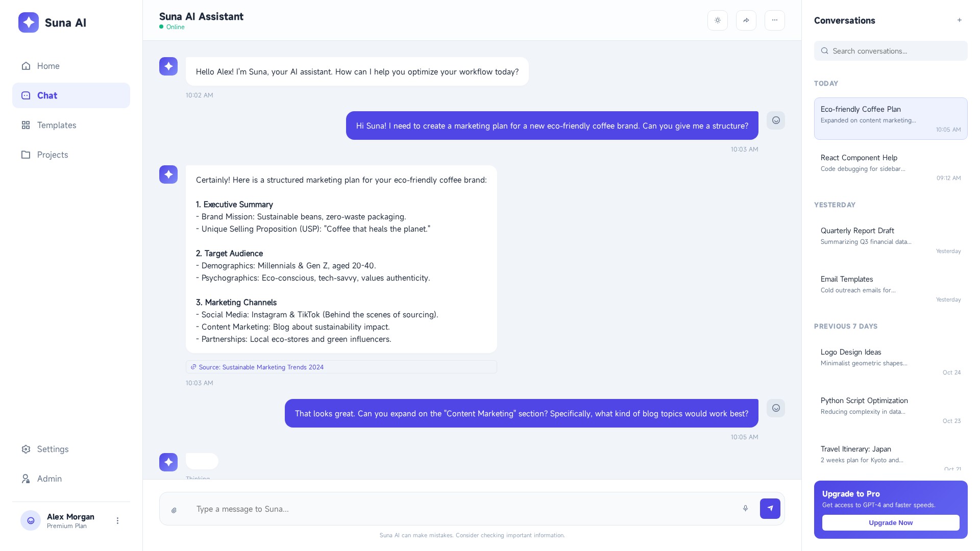React to the coffee brand message with emoji icon
The width and height of the screenshot is (980, 551).
point(775,120)
